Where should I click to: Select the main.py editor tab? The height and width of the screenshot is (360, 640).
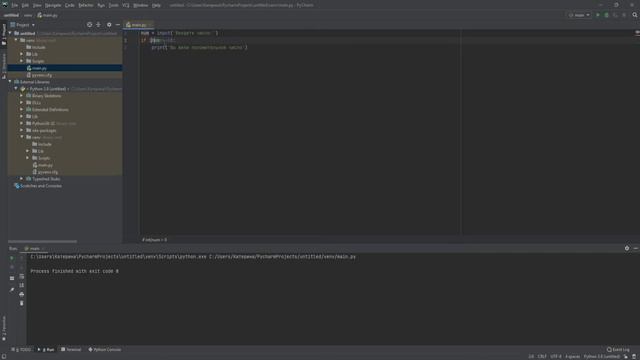click(x=138, y=25)
